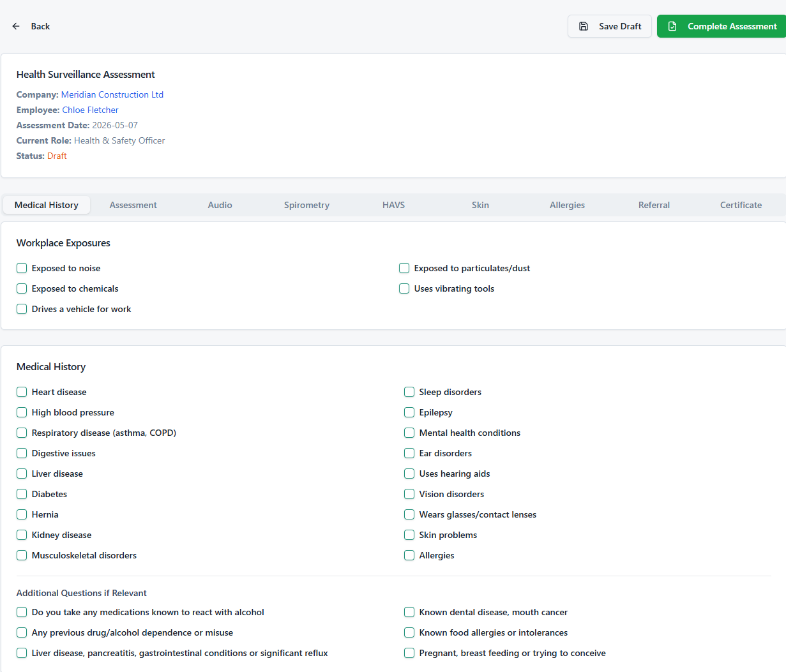Enable Drives a vehicle for work
This screenshot has width=786, height=672.
(x=22, y=309)
